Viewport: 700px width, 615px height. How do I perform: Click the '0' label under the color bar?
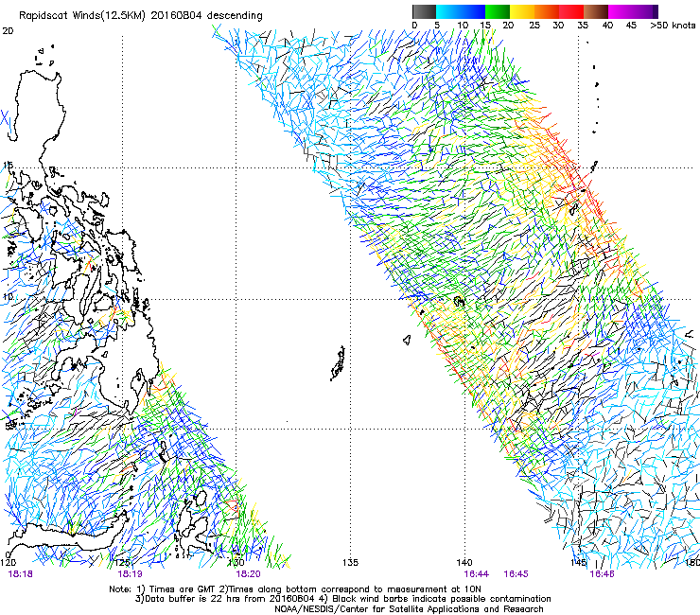coord(414,25)
